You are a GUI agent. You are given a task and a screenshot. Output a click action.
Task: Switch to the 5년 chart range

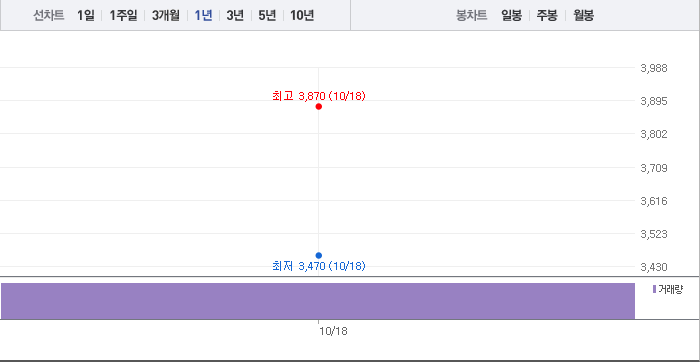tap(267, 16)
